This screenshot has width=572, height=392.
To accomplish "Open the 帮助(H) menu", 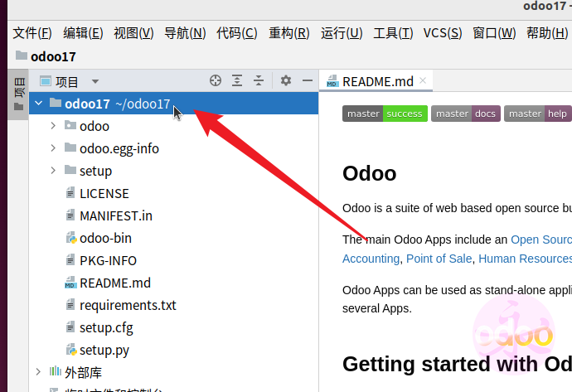I will 547,33.
